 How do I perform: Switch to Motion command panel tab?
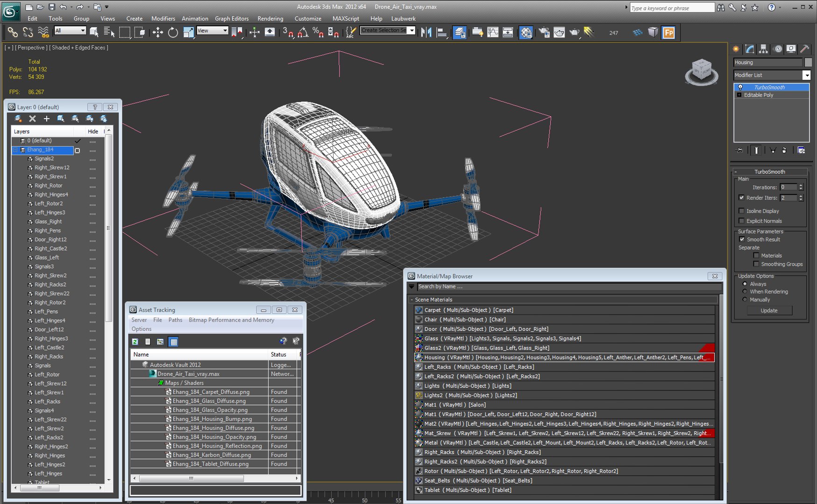pyautogui.click(x=778, y=49)
